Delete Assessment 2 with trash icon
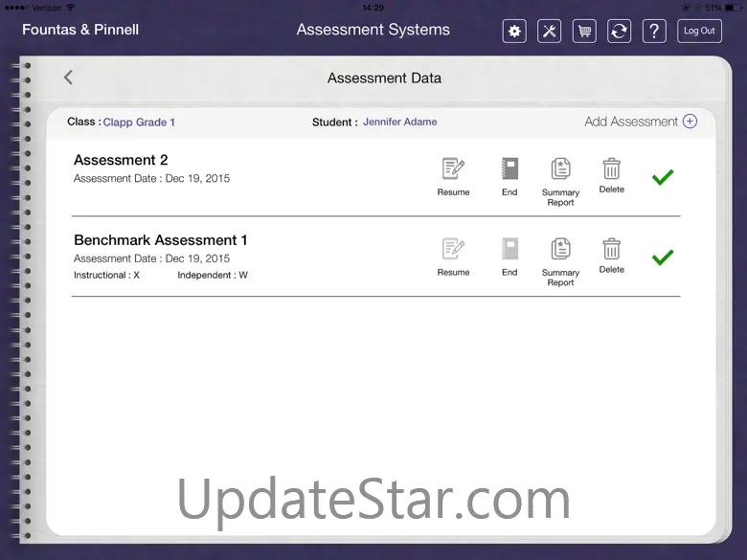This screenshot has width=747, height=560. click(x=611, y=176)
